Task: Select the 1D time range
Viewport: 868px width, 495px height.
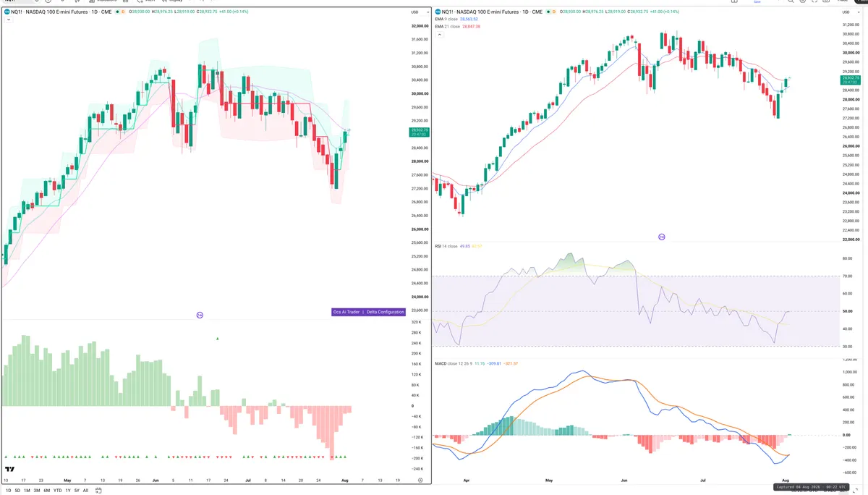Action: click(x=8, y=491)
